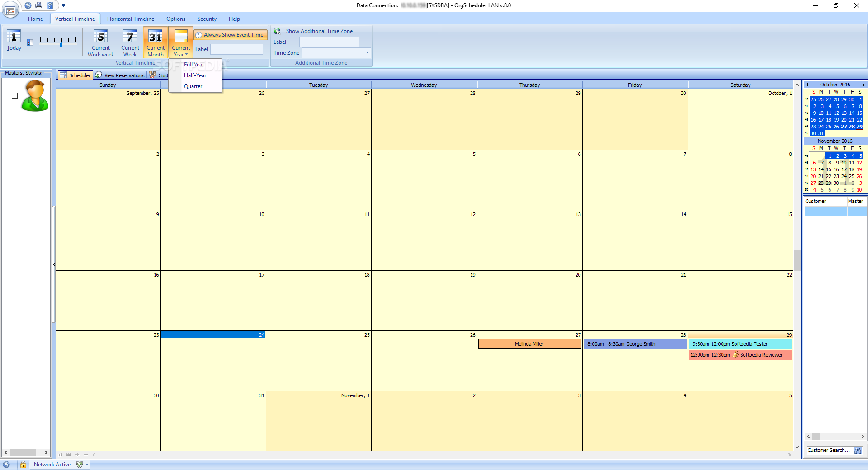Select the stylist avatar in Masters panel

(x=35, y=95)
